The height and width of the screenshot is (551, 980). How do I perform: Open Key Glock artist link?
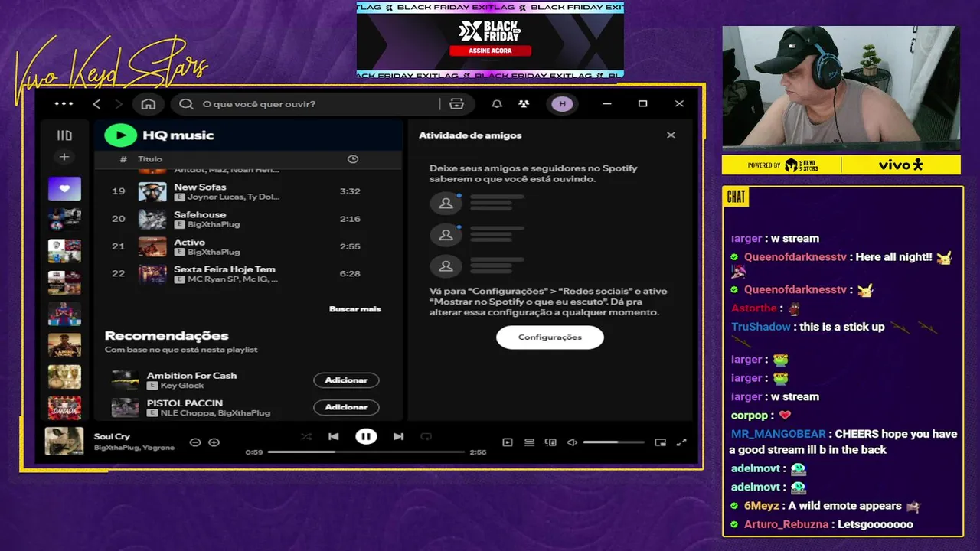click(182, 386)
